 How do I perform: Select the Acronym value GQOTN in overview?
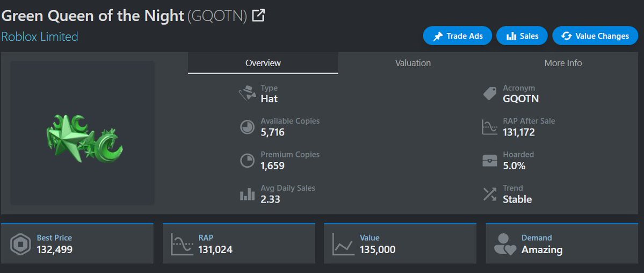(x=520, y=99)
